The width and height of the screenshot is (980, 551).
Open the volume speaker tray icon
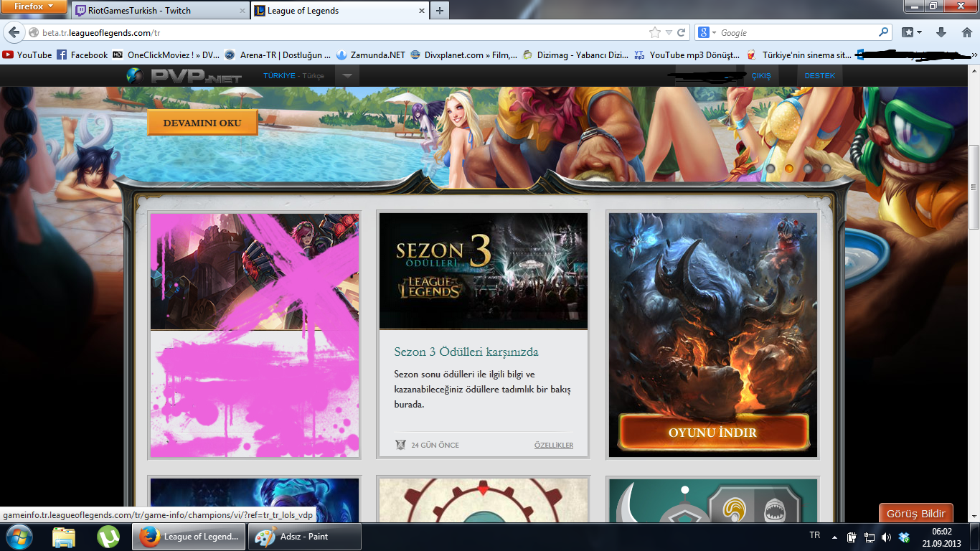[x=886, y=537]
